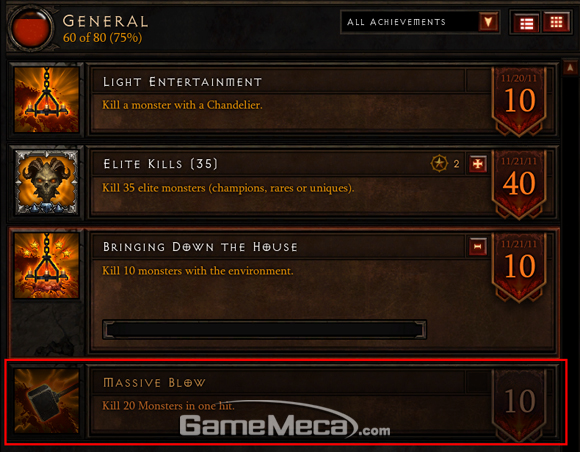The image size is (580, 452).
Task: Click the scroll up arrow on scrollbar
Action: click(570, 68)
